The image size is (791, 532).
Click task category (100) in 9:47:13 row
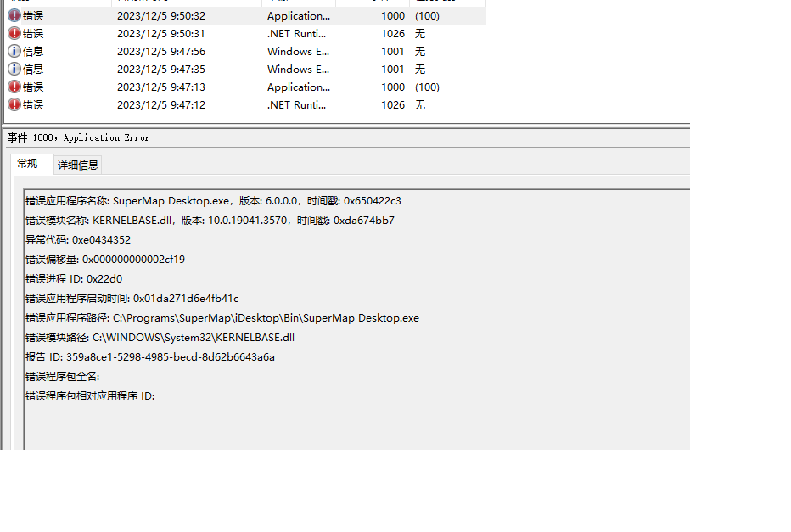point(427,87)
